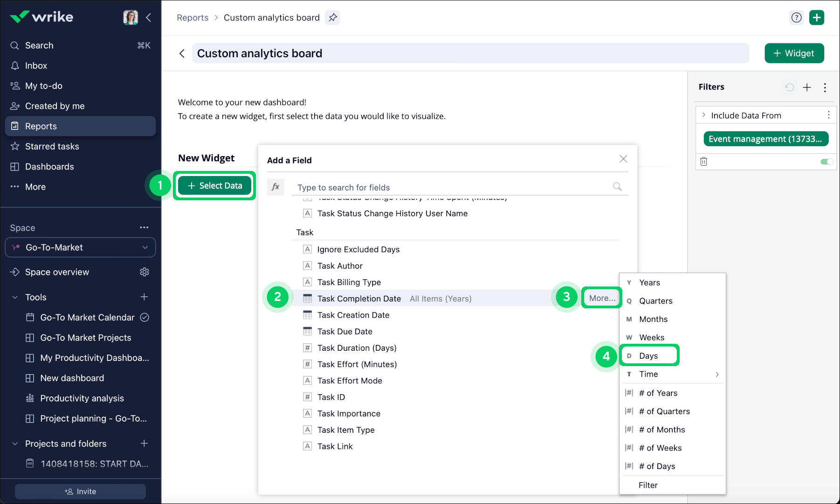The height and width of the screenshot is (504, 840).
Task: Pin the Custom analytics board
Action: click(332, 18)
